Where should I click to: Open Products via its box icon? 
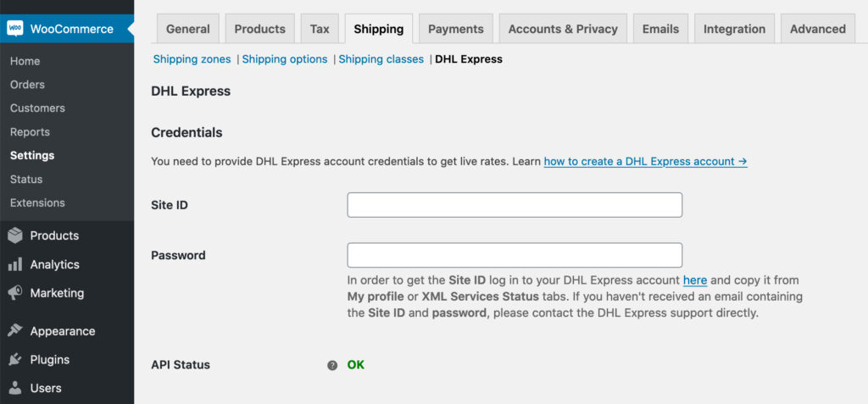click(15, 235)
